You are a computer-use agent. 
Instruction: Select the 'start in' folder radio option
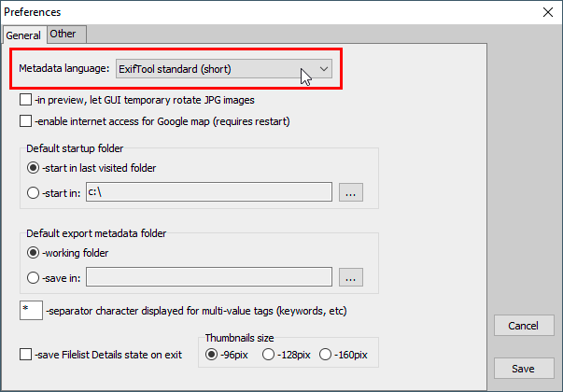(34, 193)
